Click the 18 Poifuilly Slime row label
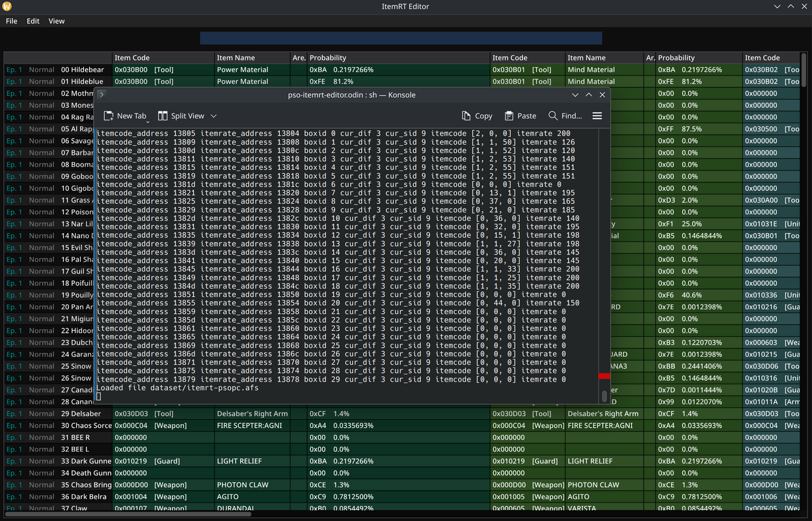812x521 pixels. (77, 283)
